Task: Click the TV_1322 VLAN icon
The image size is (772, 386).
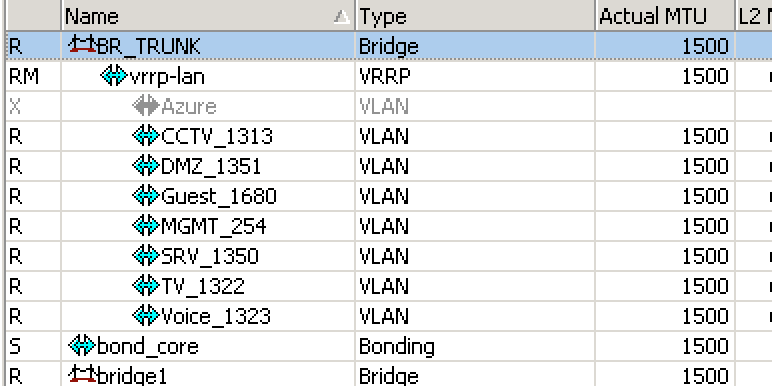Action: point(146,286)
